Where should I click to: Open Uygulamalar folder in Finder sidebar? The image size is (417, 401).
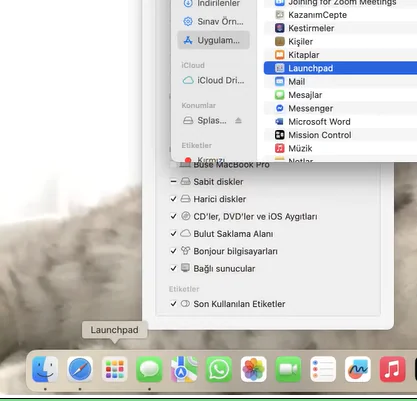point(213,40)
